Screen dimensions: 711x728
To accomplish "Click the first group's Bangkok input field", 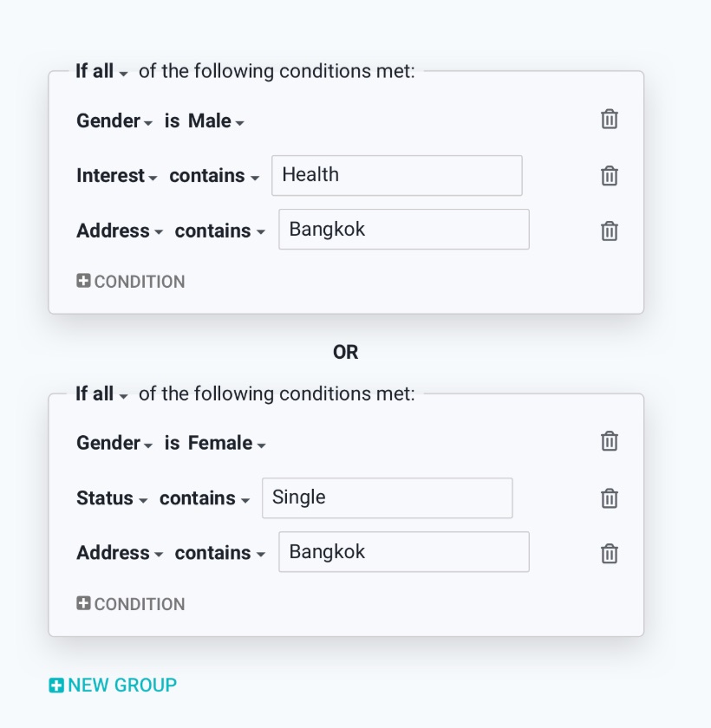I will pos(403,230).
